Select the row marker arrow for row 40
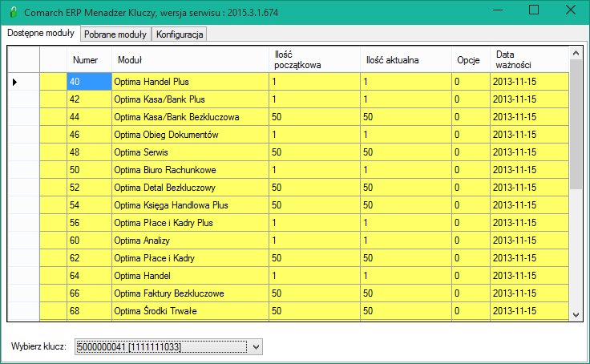590x364 pixels. coord(15,82)
